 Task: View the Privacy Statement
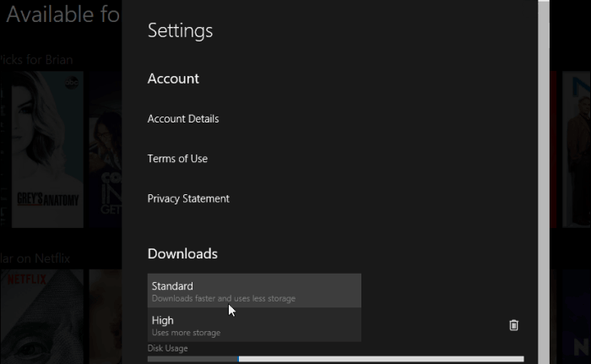(x=188, y=198)
